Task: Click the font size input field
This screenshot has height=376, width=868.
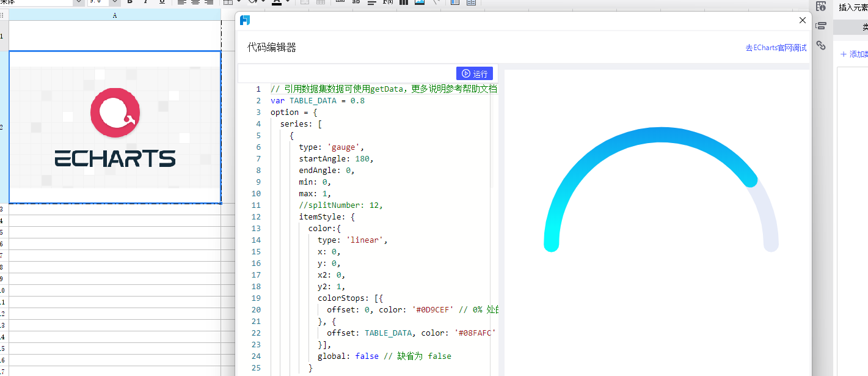Action: pos(98,2)
